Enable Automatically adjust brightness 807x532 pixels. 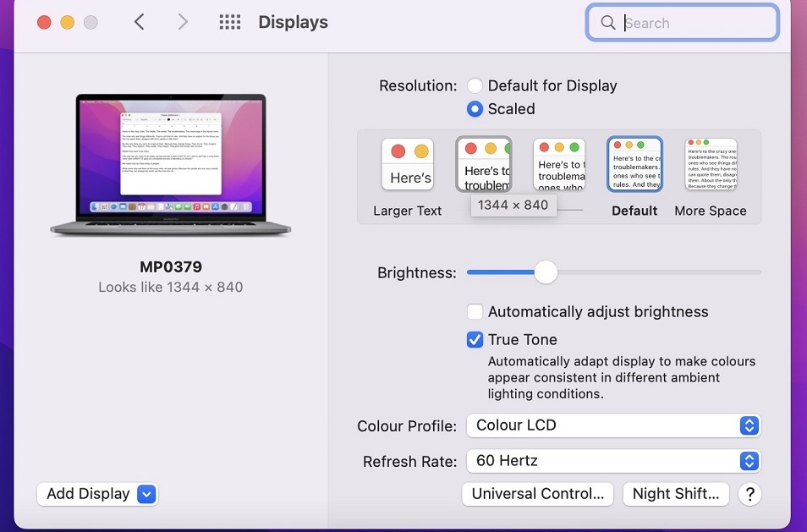475,312
